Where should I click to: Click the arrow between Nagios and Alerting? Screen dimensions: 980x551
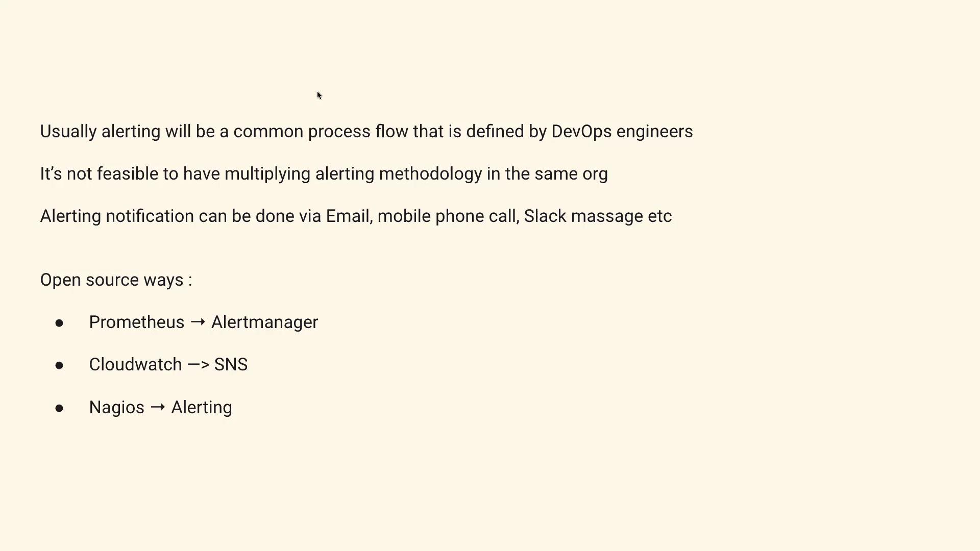pos(158,407)
